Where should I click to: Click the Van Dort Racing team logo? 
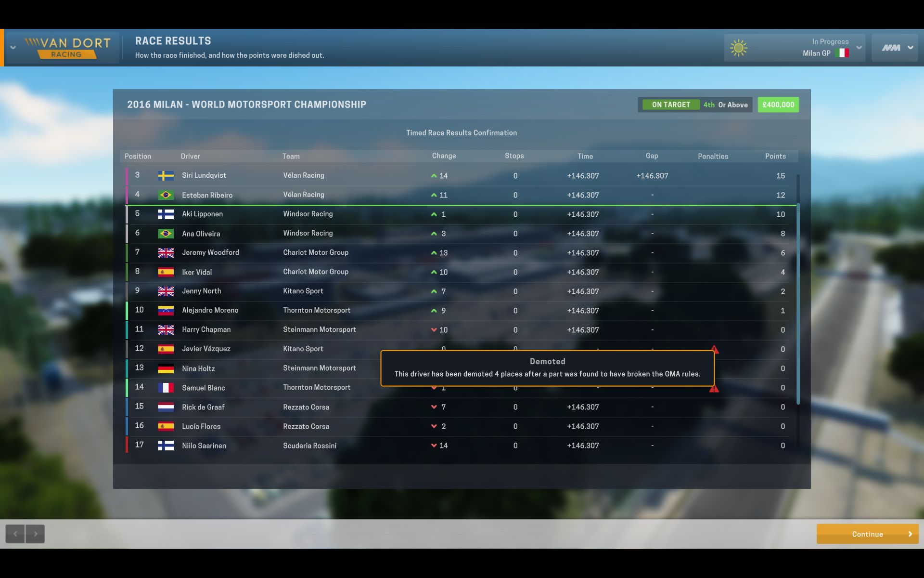(67, 48)
